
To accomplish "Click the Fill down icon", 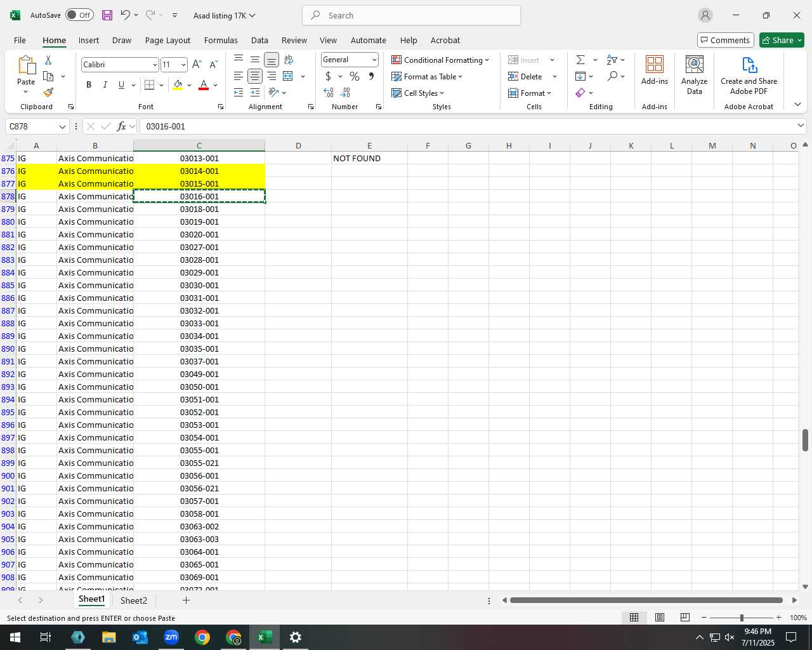I will [580, 76].
